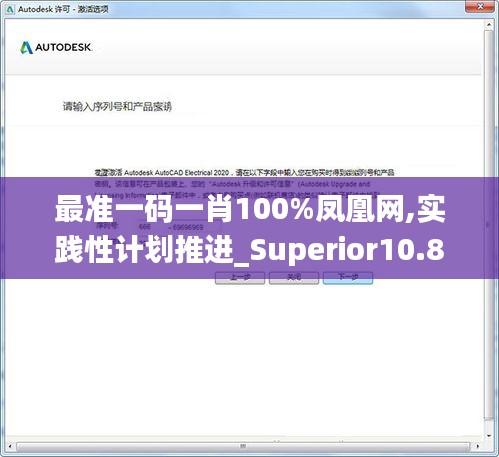Click the horizontal scrollbar thumb
This screenshot has height=457, width=499.
click(243, 446)
